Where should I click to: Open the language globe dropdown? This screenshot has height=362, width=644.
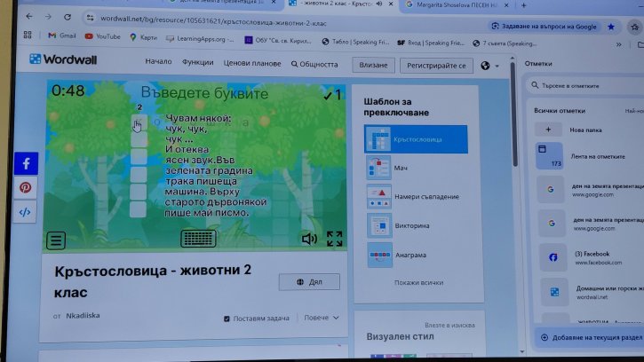(x=489, y=66)
